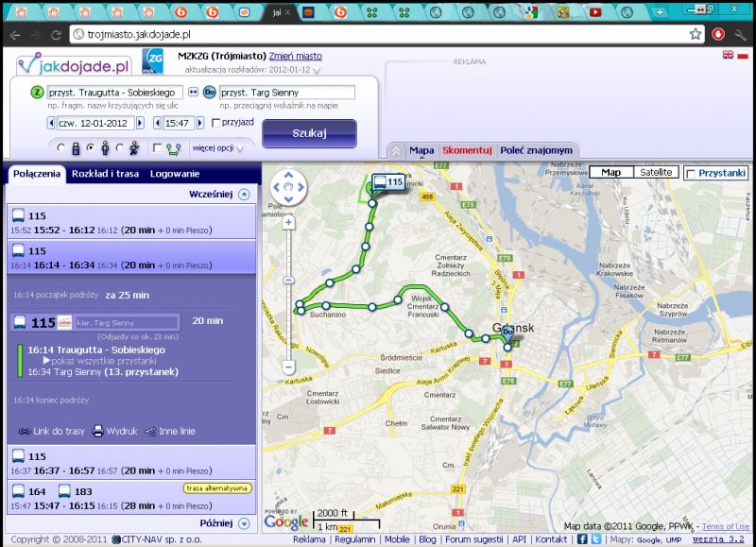Click the start stop input field
Viewport: 756px width, 547px height.
114,92
